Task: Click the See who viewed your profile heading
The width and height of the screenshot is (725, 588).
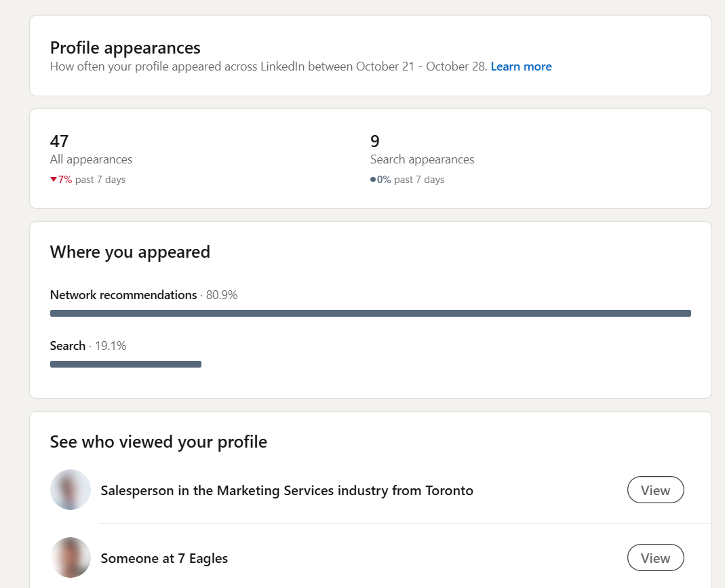Action: pos(158,442)
